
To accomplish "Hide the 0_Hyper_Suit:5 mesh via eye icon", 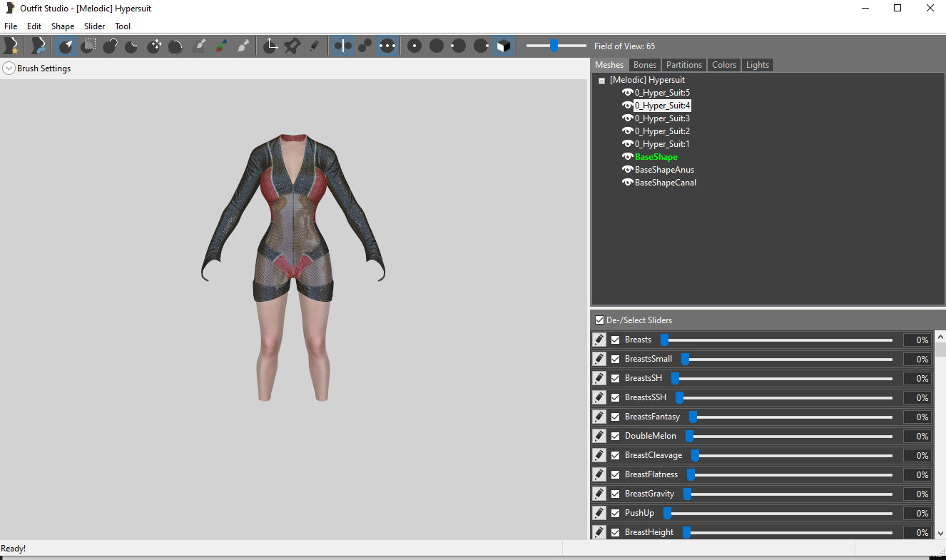I will 628,93.
